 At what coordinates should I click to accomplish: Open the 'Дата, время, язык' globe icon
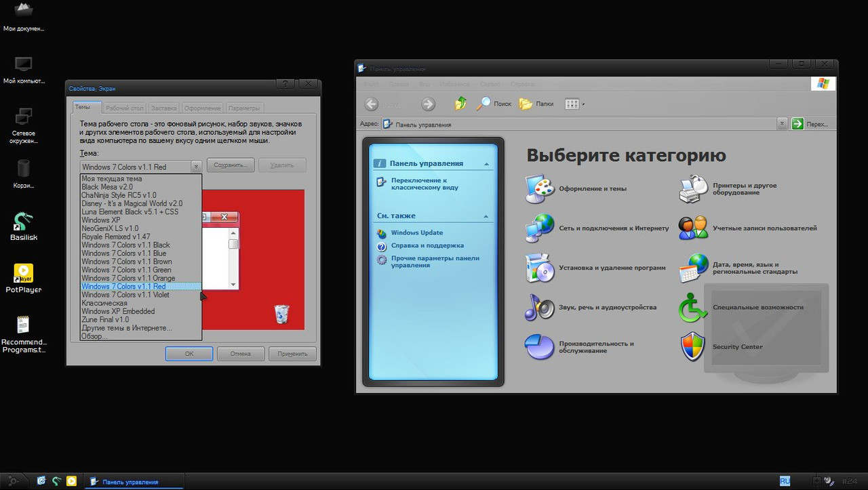(x=694, y=268)
